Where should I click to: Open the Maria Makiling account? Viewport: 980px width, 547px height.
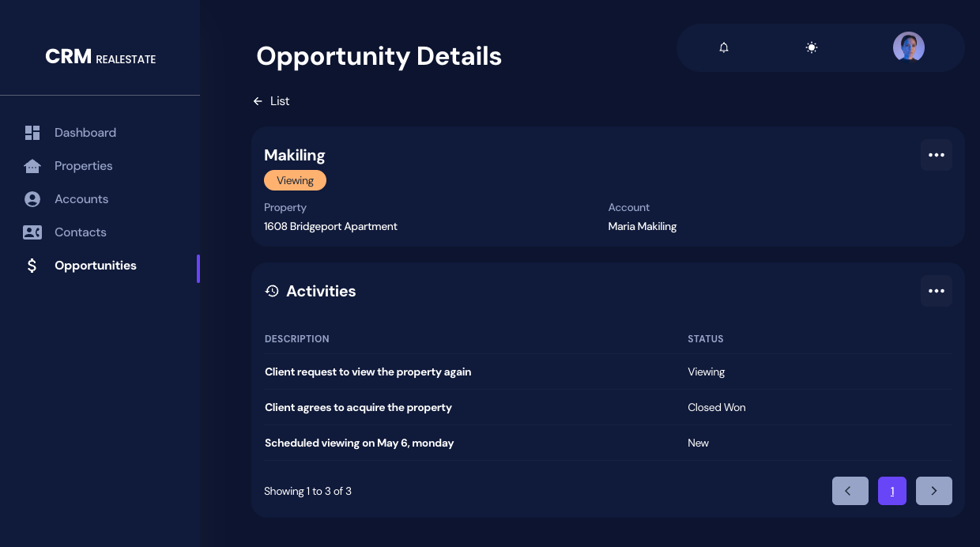[643, 226]
